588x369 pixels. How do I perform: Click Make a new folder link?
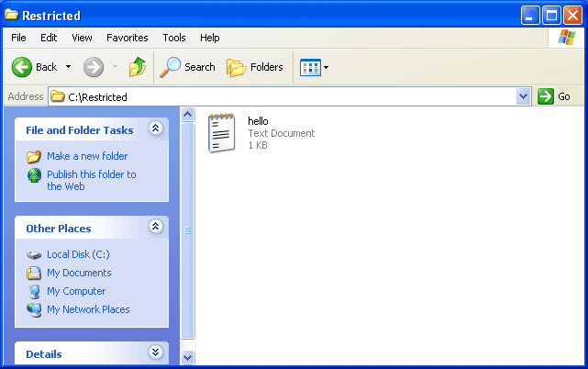click(87, 156)
